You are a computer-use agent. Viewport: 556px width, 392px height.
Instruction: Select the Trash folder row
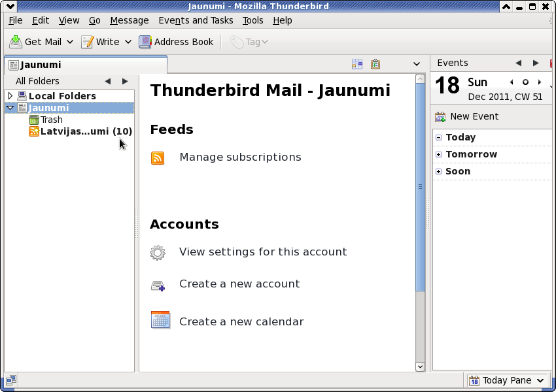tap(69, 120)
